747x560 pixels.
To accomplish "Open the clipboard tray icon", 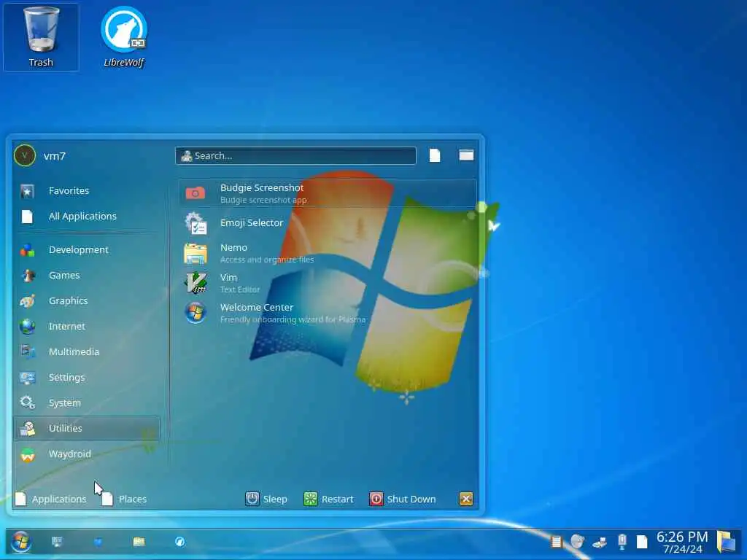I will pos(556,542).
